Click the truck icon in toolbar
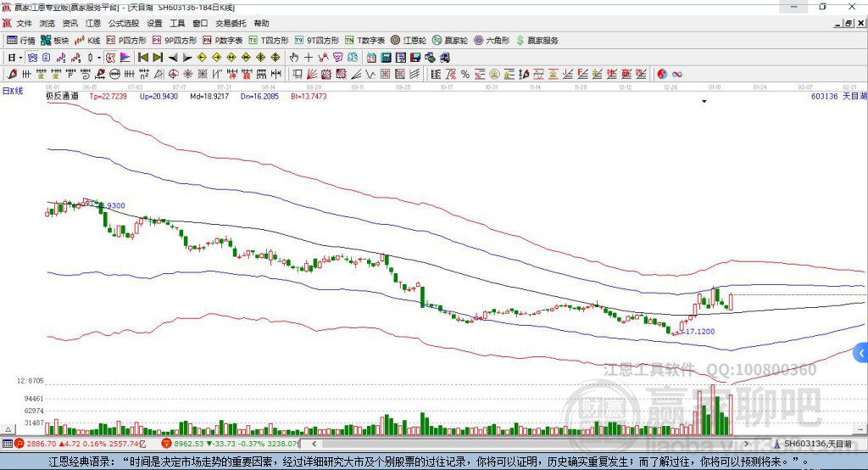This screenshot has height=470, width=868. (x=445, y=58)
